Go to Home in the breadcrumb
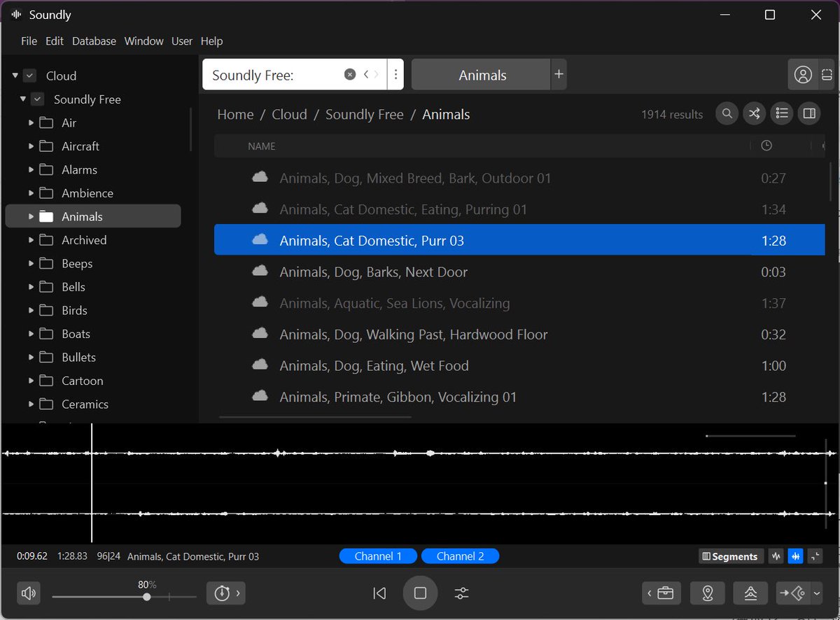This screenshot has width=840, height=620. click(x=235, y=114)
